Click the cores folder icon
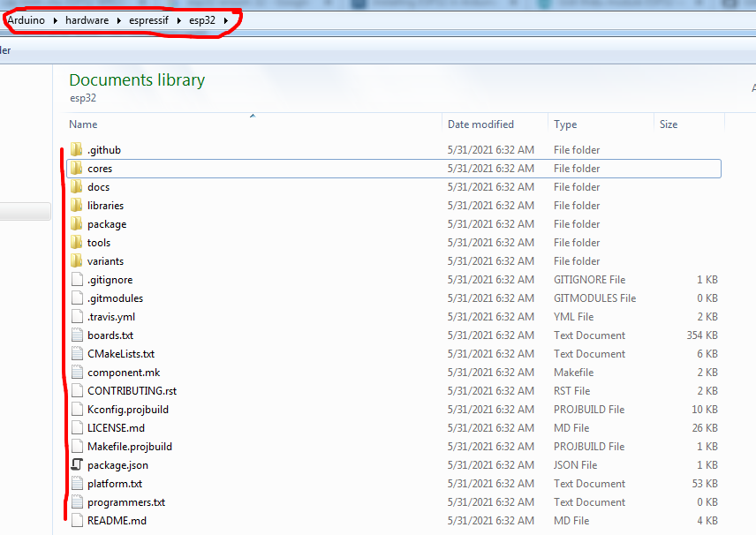Image resolution: width=756 pixels, height=535 pixels. [x=77, y=169]
